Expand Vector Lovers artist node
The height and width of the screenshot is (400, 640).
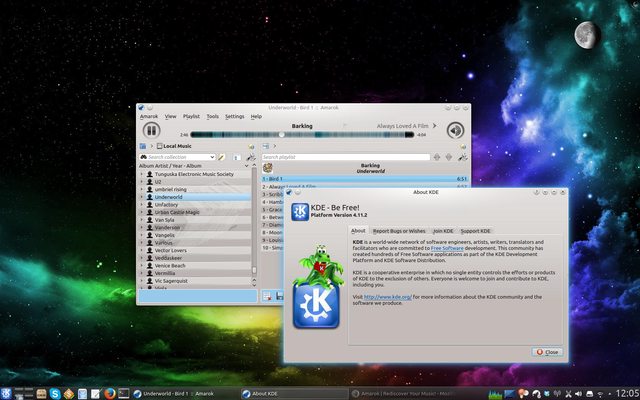pos(142,250)
